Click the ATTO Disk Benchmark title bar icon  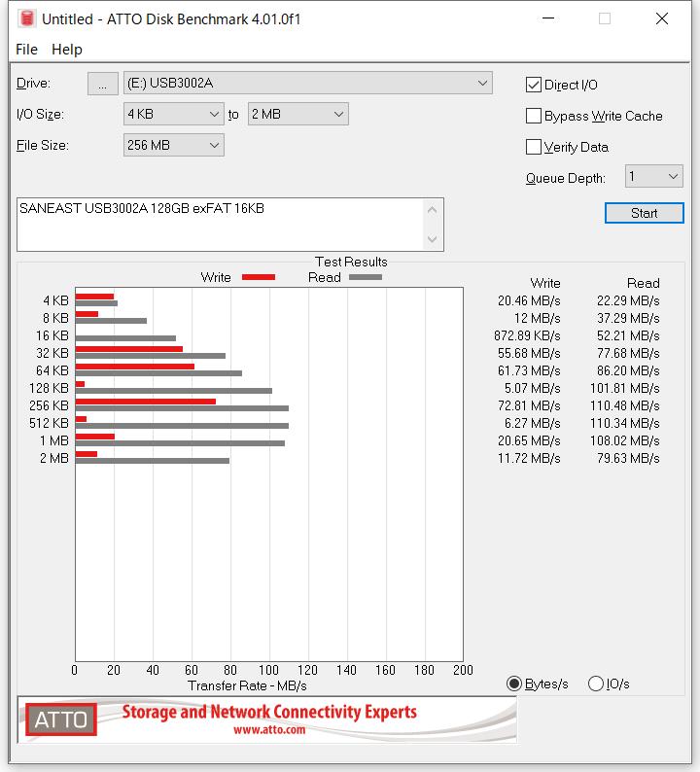[x=27, y=18]
